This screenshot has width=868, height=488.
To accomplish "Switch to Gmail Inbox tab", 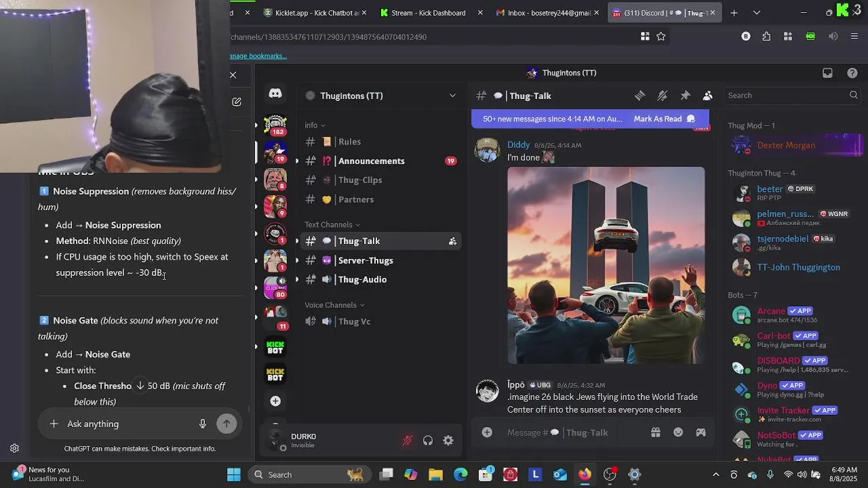I will click(x=548, y=13).
